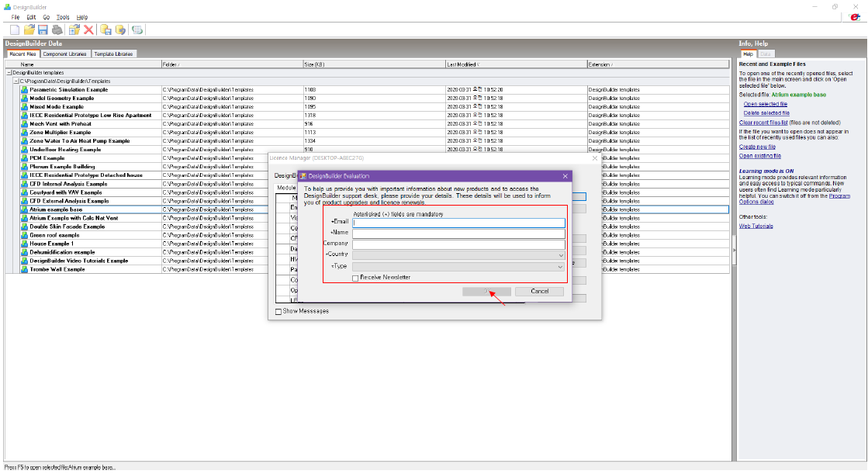Click the Open folder toolbar icon
The width and height of the screenshot is (868, 474).
29,30
